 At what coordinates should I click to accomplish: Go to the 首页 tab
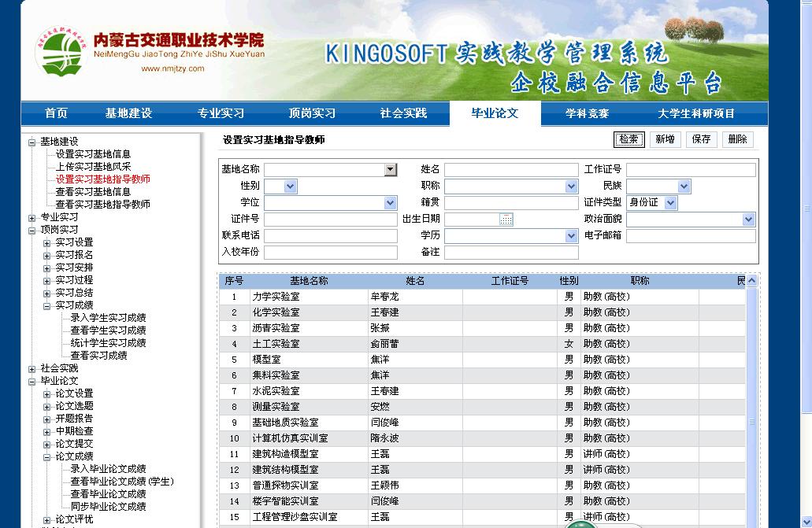[x=56, y=113]
